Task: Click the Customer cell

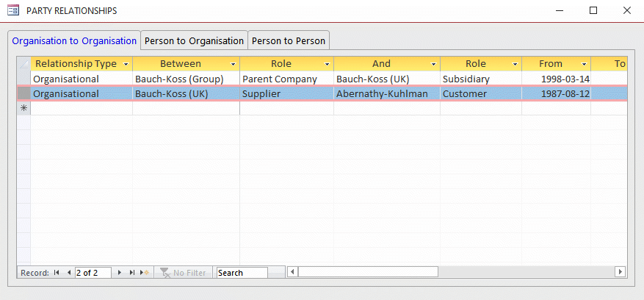Action: tap(481, 93)
